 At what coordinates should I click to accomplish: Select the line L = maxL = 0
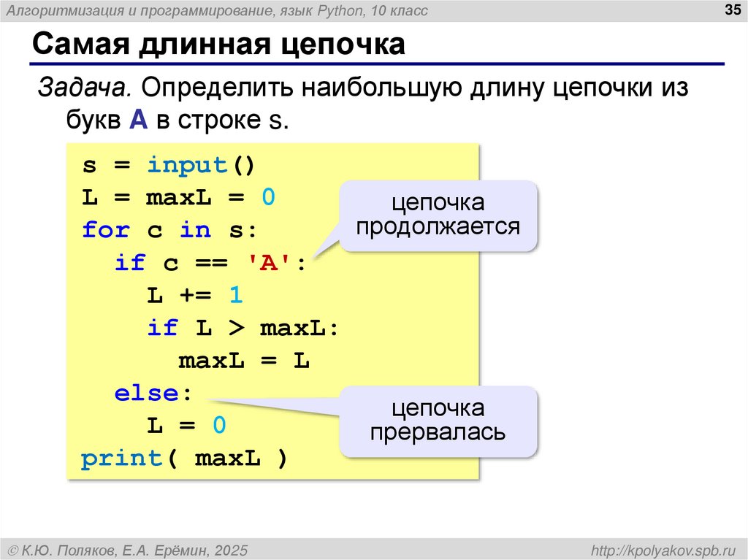[x=177, y=197]
